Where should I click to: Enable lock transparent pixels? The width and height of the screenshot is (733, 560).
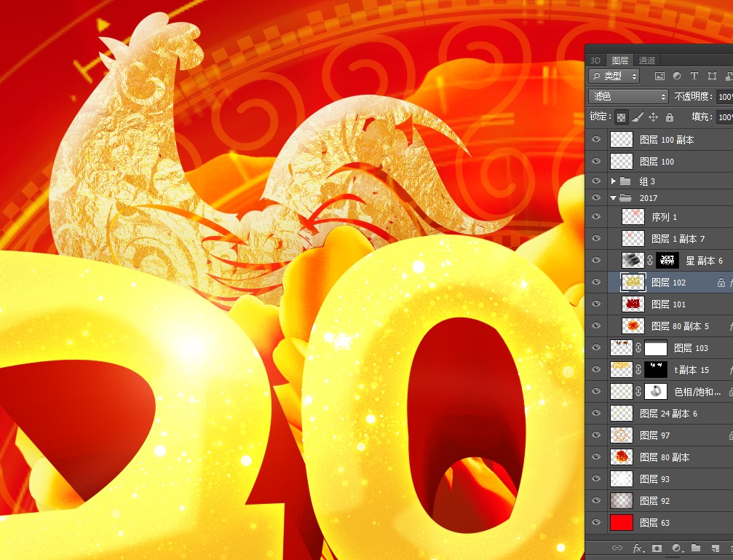point(622,117)
